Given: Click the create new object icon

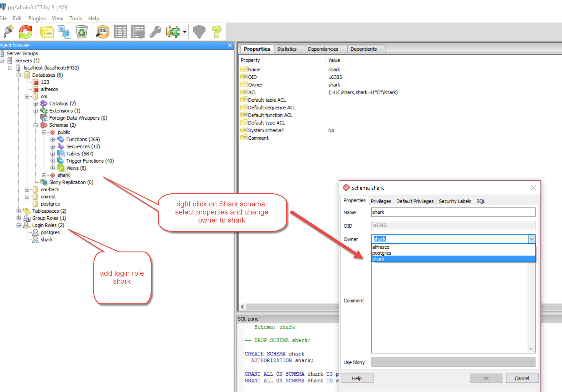Looking at the screenshot, I should (64, 32).
